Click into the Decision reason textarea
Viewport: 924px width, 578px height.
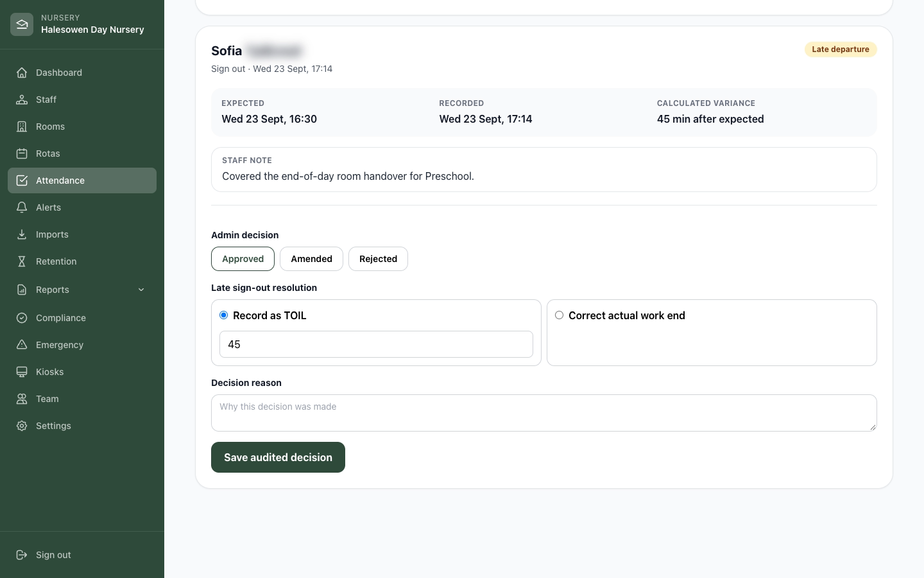[544, 413]
